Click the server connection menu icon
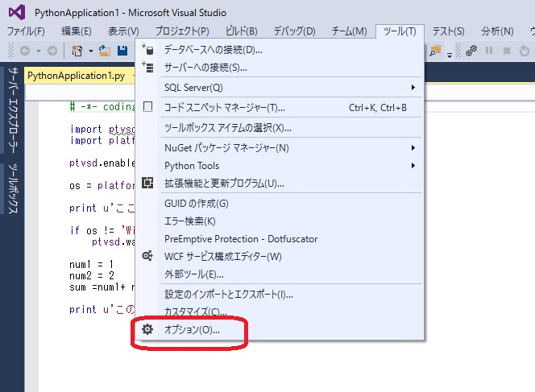The height and width of the screenshot is (392, 535). pyautogui.click(x=147, y=68)
